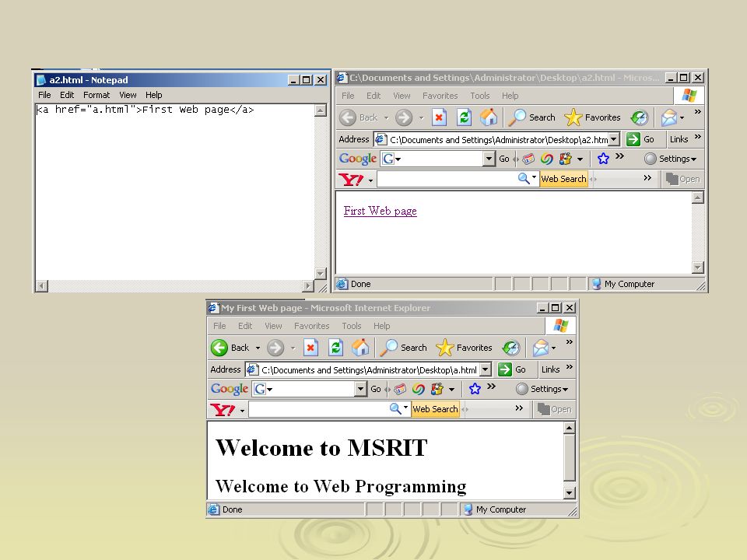The height and width of the screenshot is (560, 747).
Task: Click the Done status text in the a2.html browser
Action: click(360, 284)
